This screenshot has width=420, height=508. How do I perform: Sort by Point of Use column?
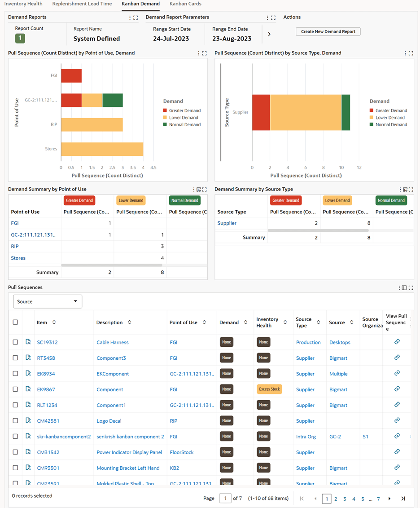[204, 322]
